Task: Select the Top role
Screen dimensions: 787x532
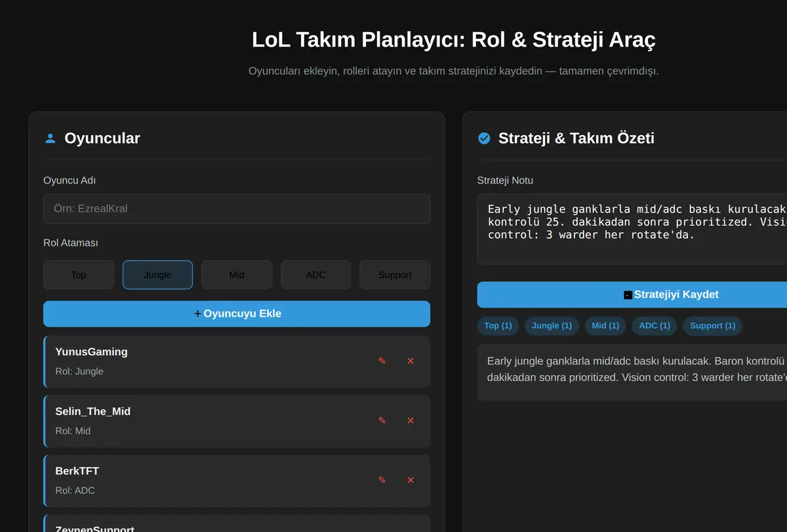Action: point(79,275)
